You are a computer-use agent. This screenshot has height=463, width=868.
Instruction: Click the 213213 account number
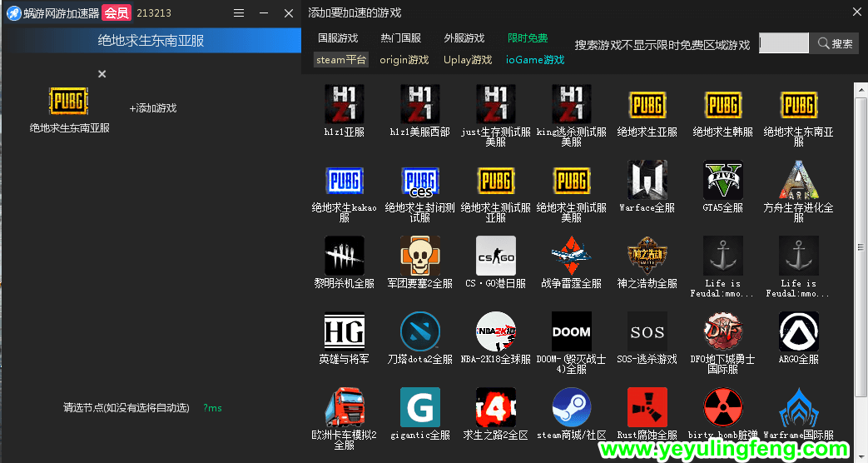pos(154,12)
